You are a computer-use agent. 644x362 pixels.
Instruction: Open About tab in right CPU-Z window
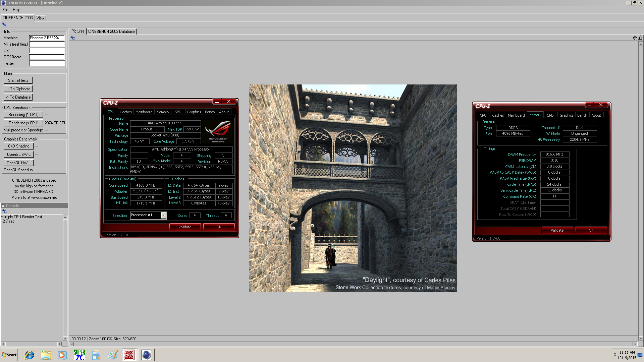[596, 115]
